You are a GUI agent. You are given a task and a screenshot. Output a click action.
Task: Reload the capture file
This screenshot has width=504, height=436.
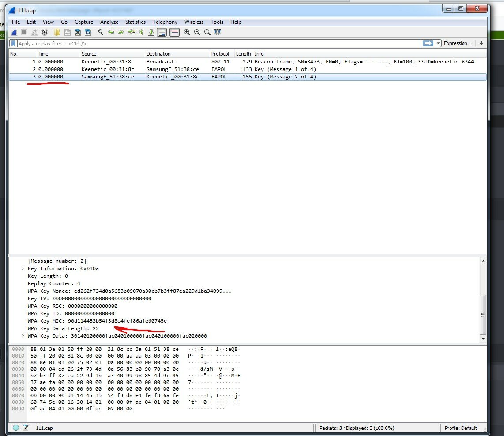[x=88, y=32]
